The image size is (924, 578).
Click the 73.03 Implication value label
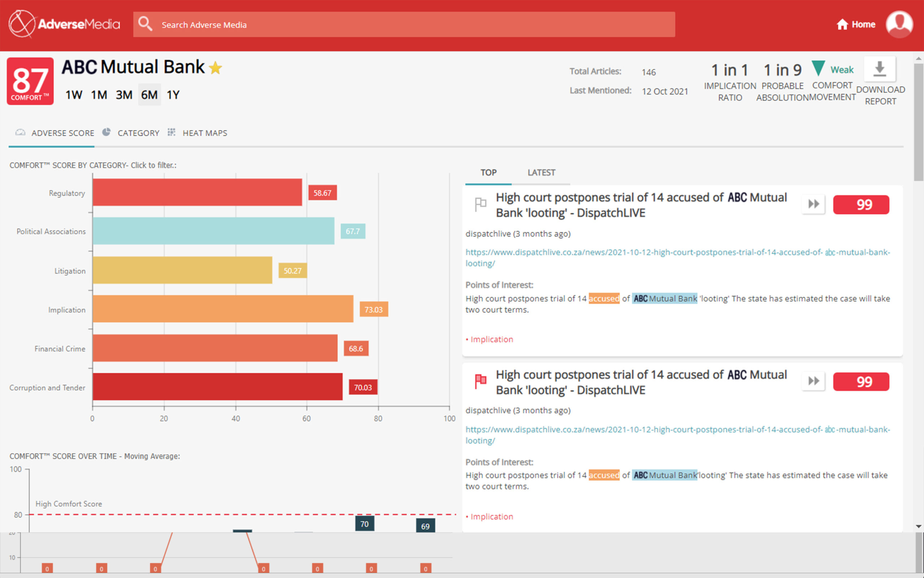(374, 310)
